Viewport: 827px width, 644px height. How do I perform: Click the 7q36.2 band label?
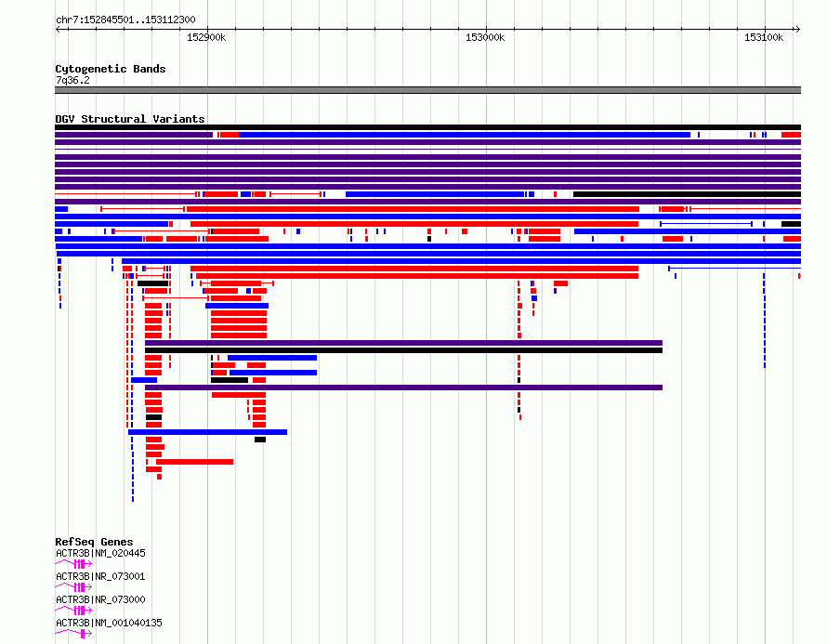point(72,80)
